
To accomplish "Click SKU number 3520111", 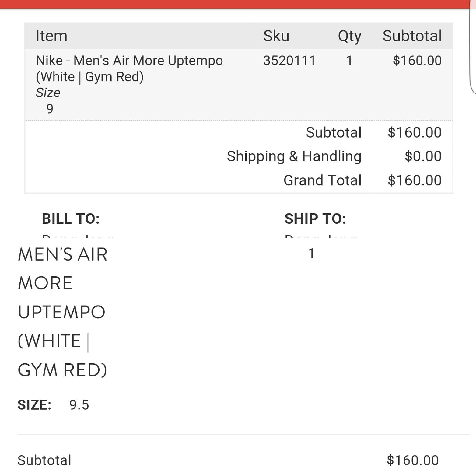I will coord(289,61).
